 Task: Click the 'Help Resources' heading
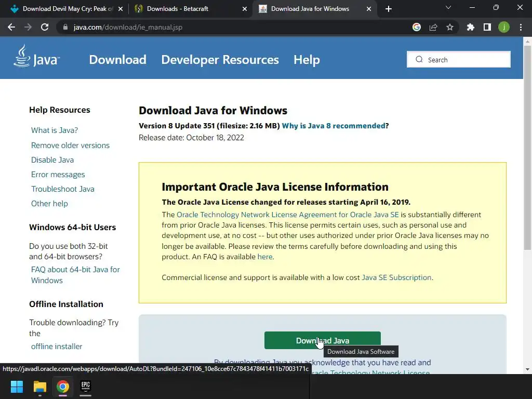[x=60, y=110]
